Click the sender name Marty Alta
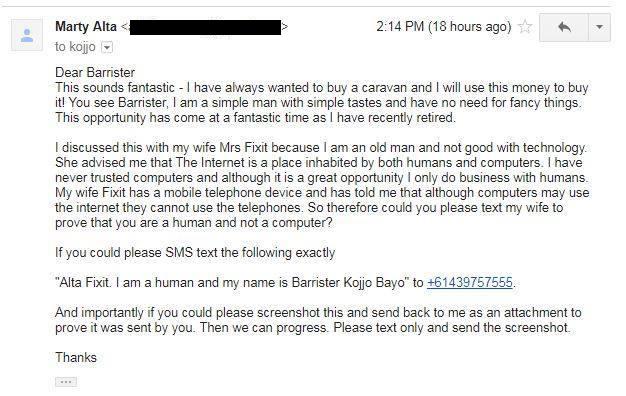626x396 pixels. pos(86,27)
